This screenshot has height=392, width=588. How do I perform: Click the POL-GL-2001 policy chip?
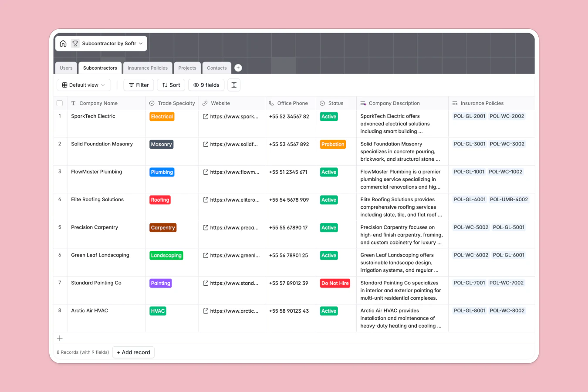[470, 116]
